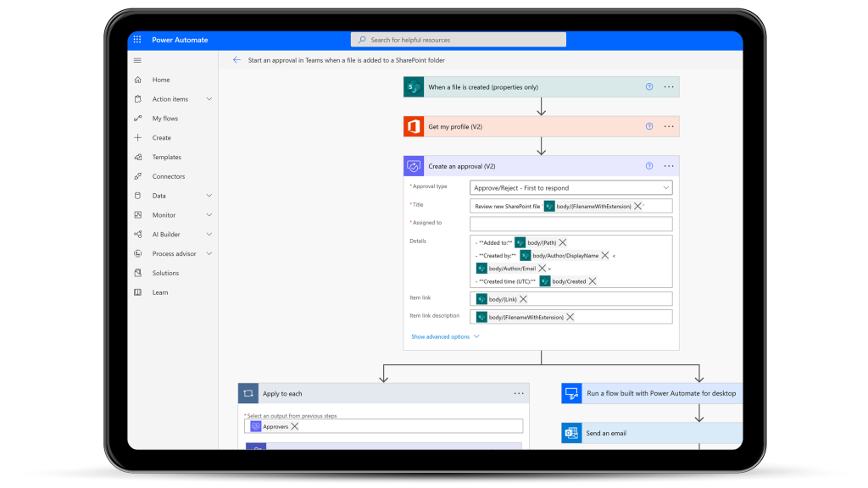Open My flows page
The height and width of the screenshot is (488, 868).
[x=165, y=119]
